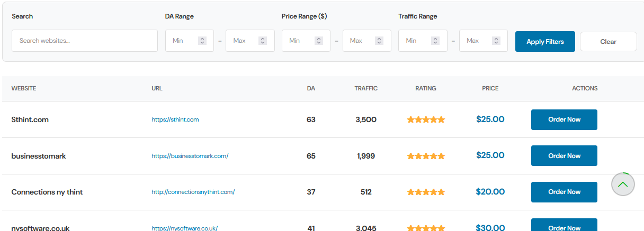
Task: Click the Traffic Range Min stepper arrows
Action: pos(435,41)
